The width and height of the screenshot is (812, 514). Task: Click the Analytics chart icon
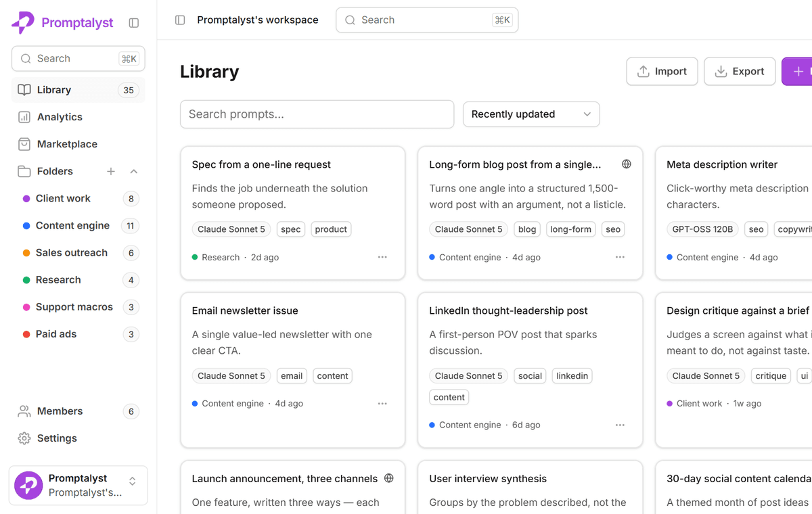point(24,117)
